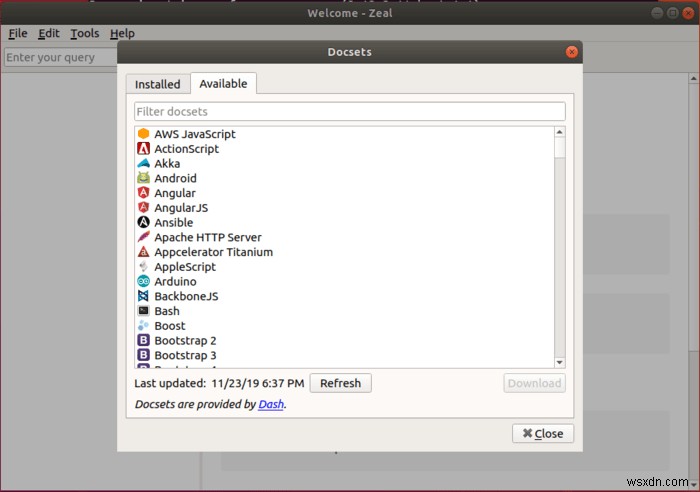
Task: Click the Close button in Docsets dialog
Action: pos(543,433)
